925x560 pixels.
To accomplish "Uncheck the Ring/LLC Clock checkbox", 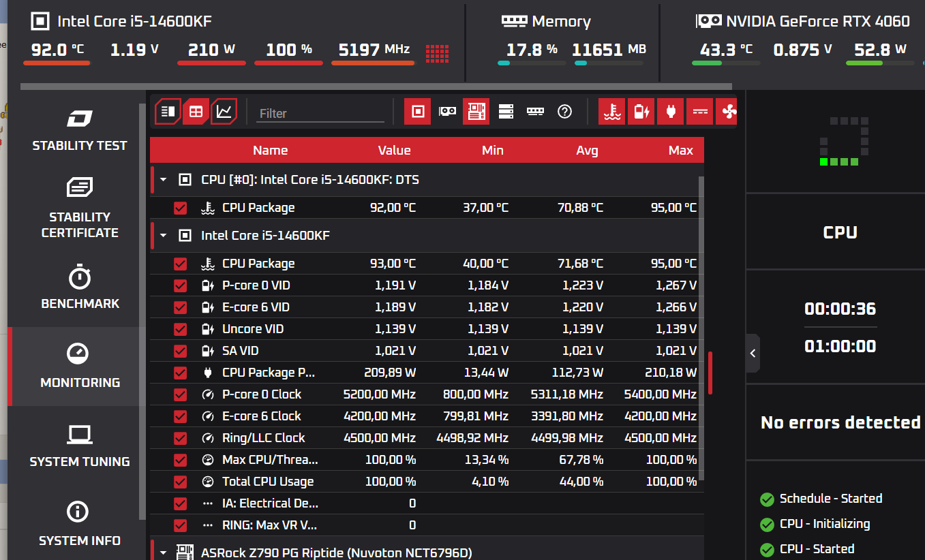I will click(x=180, y=438).
